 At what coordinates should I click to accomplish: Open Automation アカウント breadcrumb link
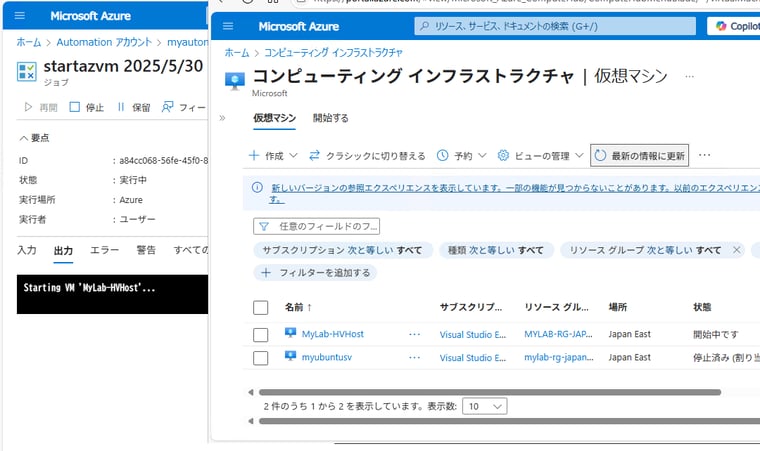tap(104, 42)
